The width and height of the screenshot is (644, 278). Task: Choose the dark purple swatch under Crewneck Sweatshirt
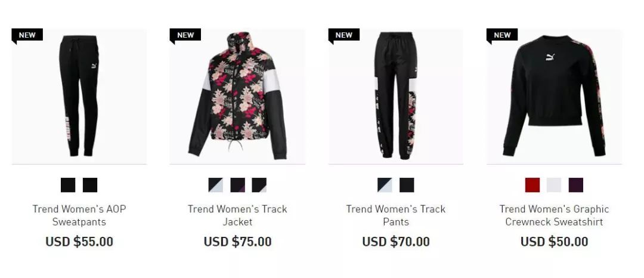pos(576,185)
